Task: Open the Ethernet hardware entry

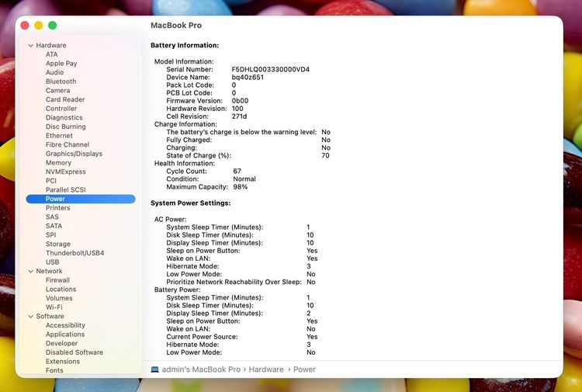Action: pos(59,136)
